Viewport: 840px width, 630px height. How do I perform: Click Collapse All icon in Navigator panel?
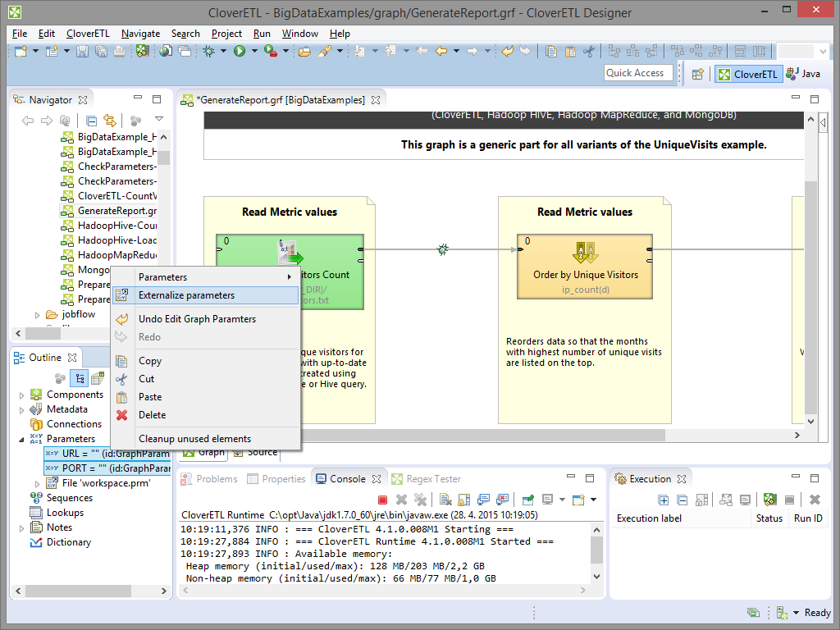(x=92, y=121)
